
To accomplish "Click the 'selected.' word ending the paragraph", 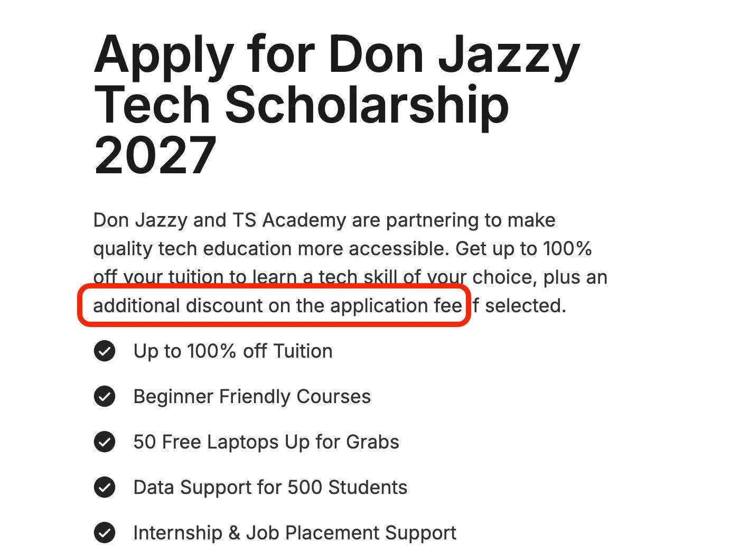I will 526,305.
